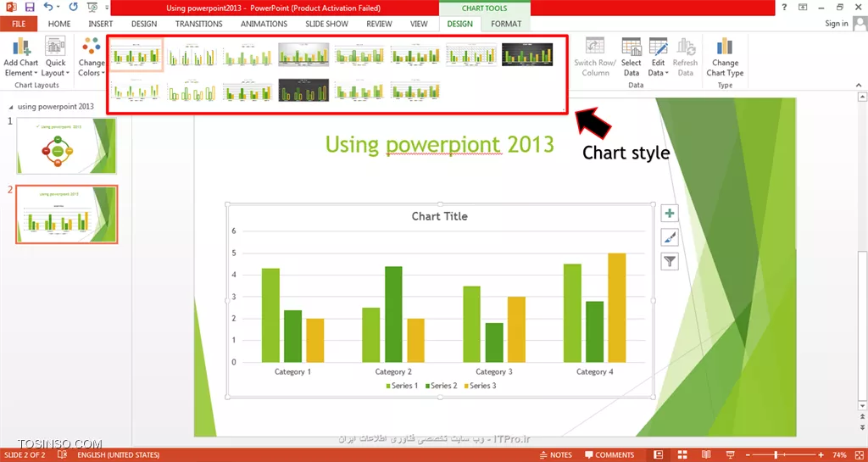Viewport: 868px width, 462px height.
Task: Open Add Chart Element dropdown
Action: pyautogui.click(x=21, y=57)
